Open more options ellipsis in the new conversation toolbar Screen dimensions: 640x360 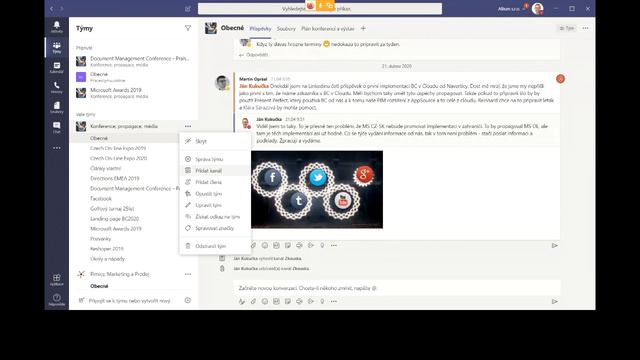click(334, 301)
